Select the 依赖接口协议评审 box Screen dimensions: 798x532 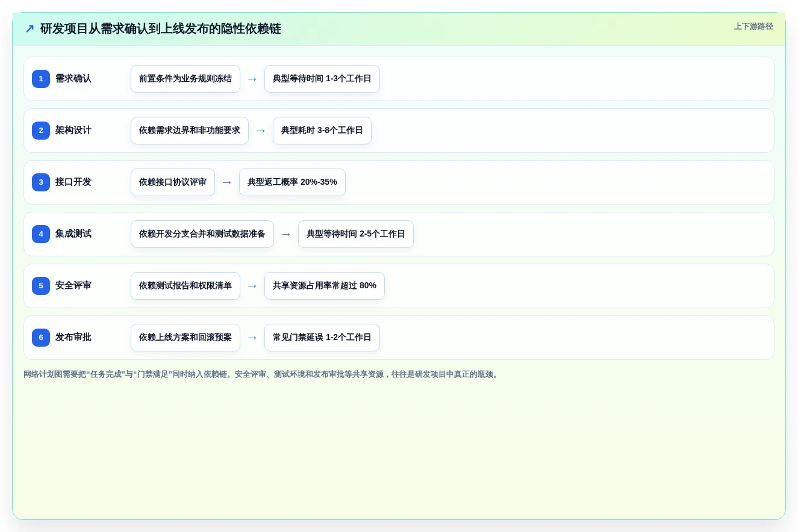[x=173, y=182]
